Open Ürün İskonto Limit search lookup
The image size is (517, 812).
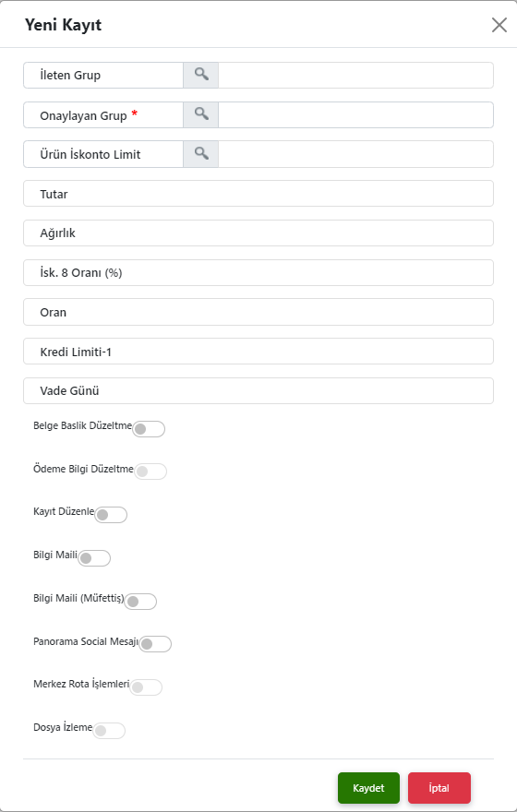pyautogui.click(x=201, y=154)
